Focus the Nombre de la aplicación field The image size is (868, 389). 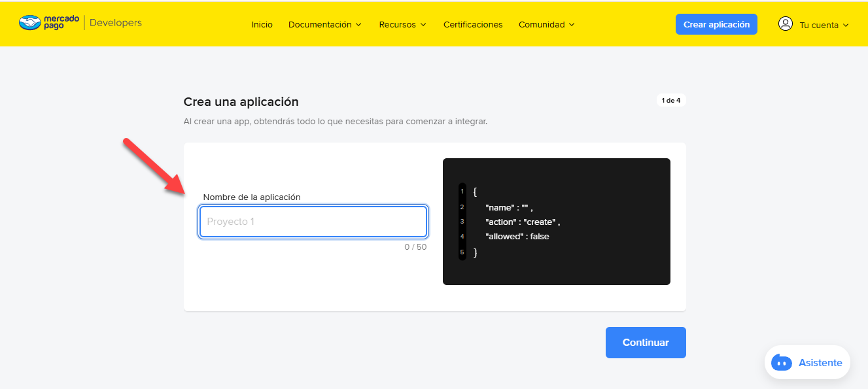pos(313,222)
